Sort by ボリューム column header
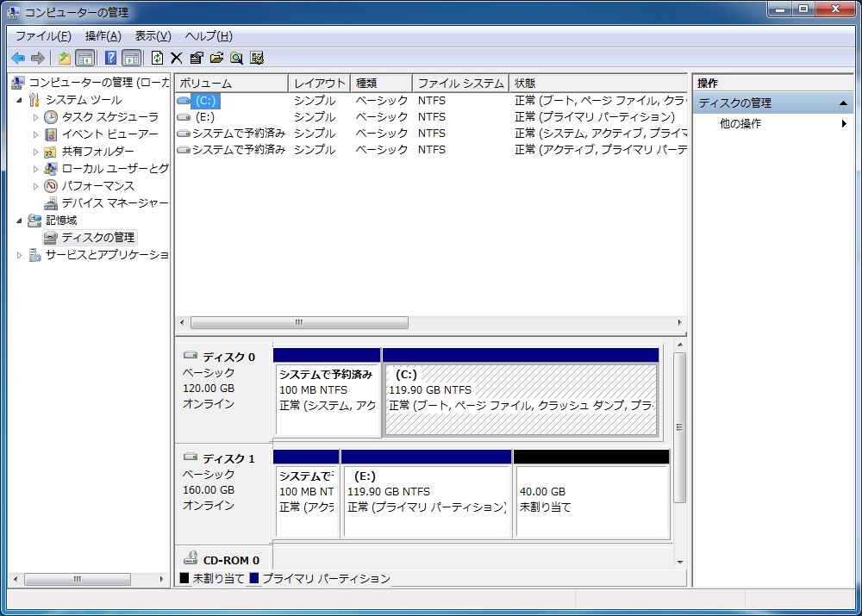The width and height of the screenshot is (862, 616). 231,83
